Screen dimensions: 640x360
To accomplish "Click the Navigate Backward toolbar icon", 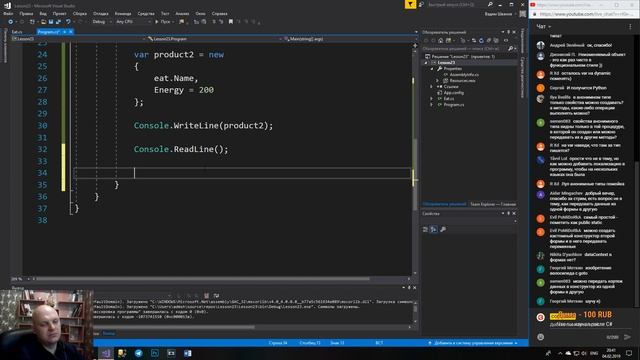I will (11, 22).
